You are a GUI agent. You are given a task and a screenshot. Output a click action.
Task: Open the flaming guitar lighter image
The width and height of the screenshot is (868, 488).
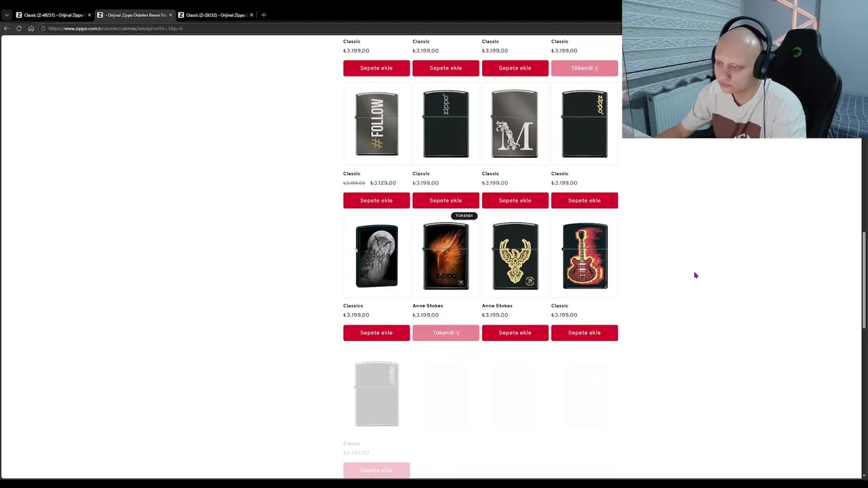[x=585, y=257]
